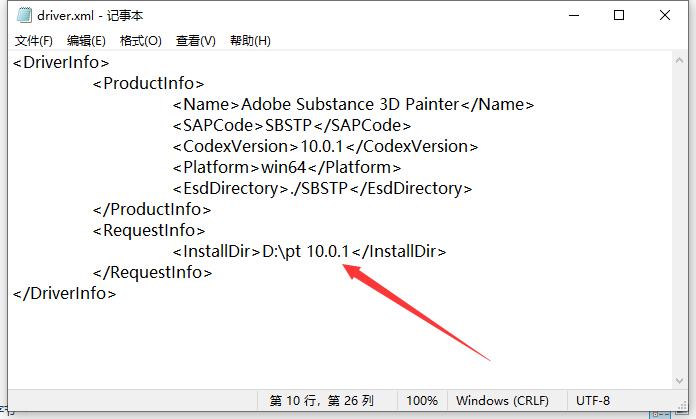Place cursor in InstallDir path D:\pt 10.0.1

coord(305,251)
